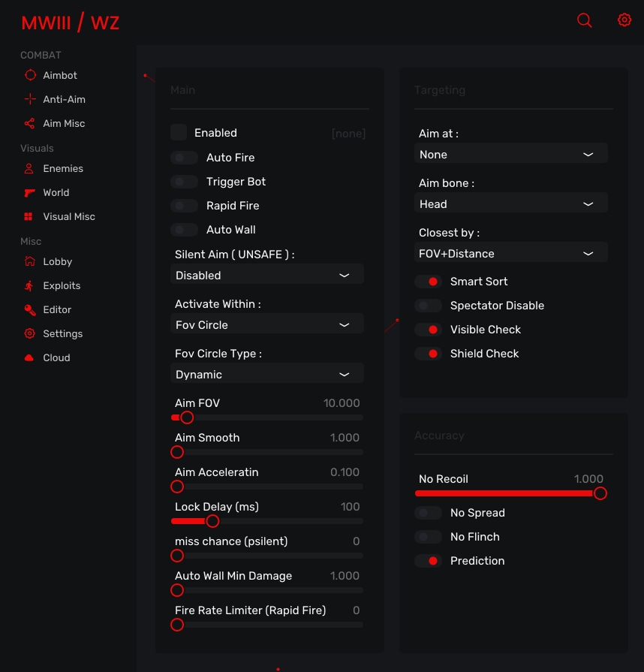Click the search magnifier icon
This screenshot has width=644, height=672.
[584, 20]
